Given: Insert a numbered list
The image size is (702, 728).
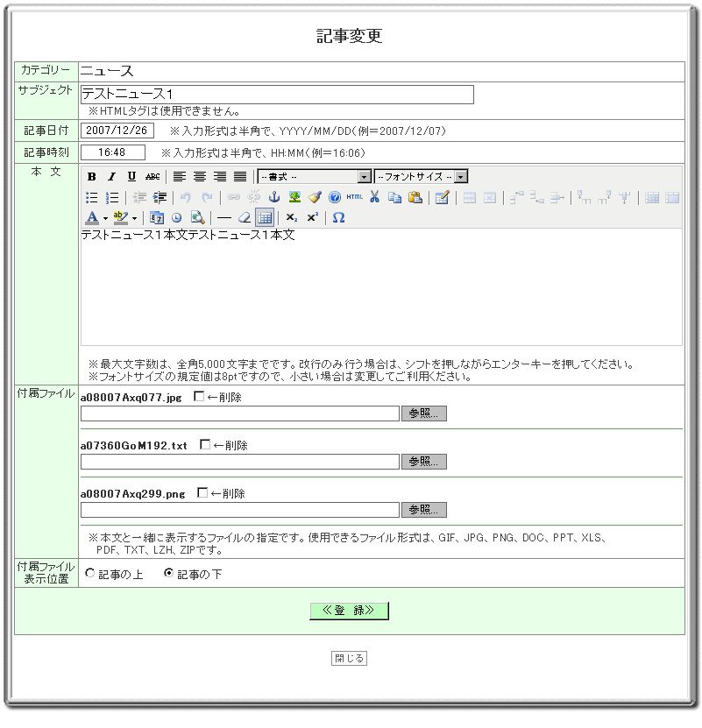Looking at the screenshot, I should click(x=112, y=197).
